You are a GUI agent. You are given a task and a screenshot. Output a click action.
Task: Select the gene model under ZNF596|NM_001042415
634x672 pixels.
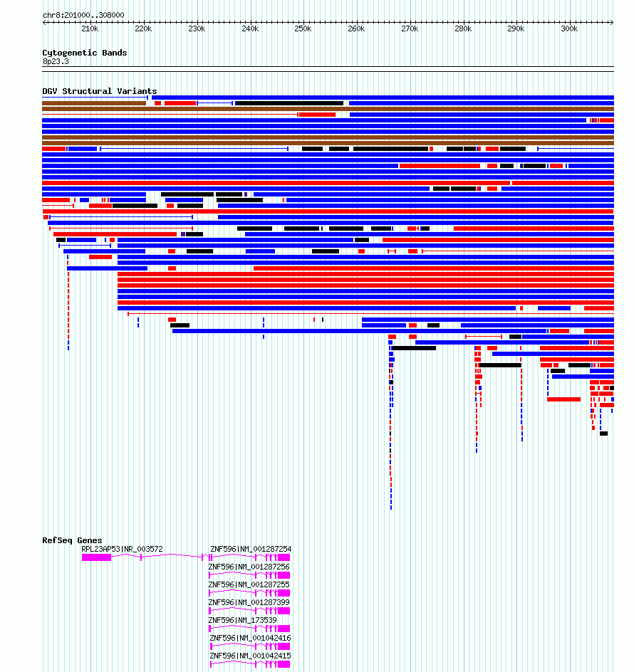click(250, 664)
